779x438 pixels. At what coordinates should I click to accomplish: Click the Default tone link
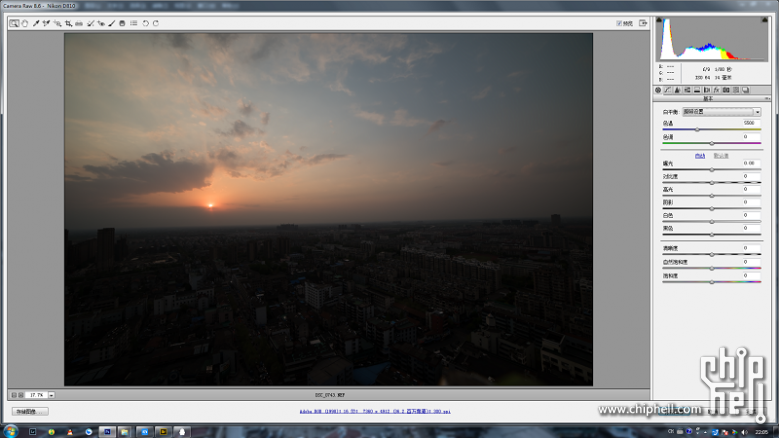coord(721,156)
